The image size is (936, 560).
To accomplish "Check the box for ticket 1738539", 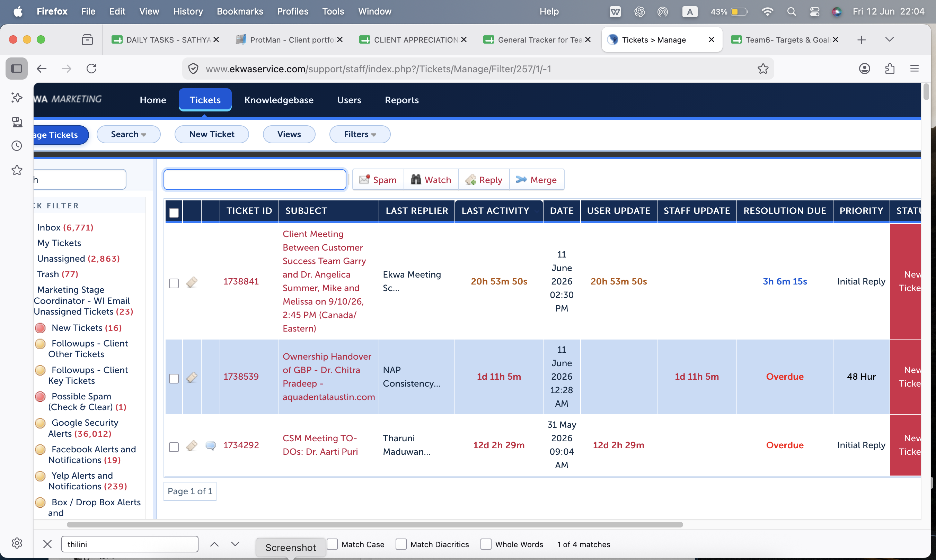I will coord(174,379).
